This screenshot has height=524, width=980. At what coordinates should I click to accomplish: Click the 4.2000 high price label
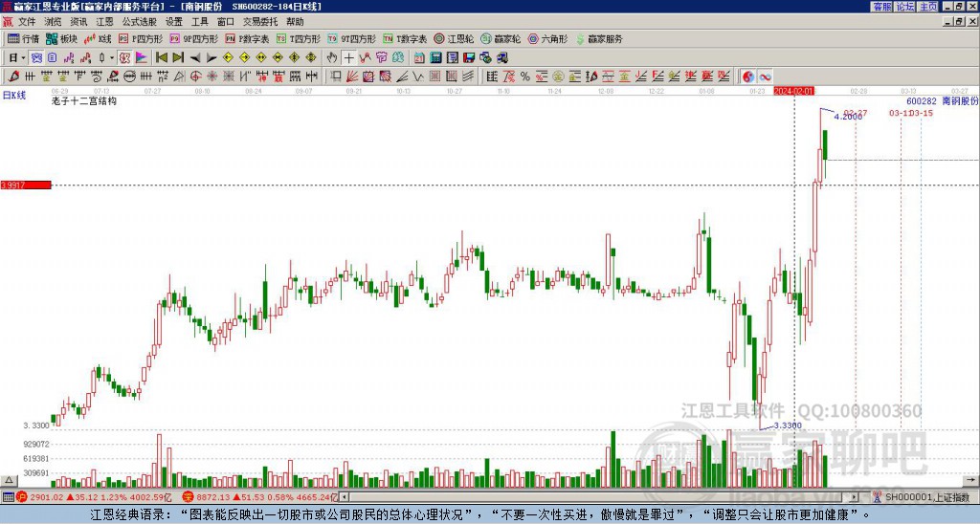pos(848,117)
